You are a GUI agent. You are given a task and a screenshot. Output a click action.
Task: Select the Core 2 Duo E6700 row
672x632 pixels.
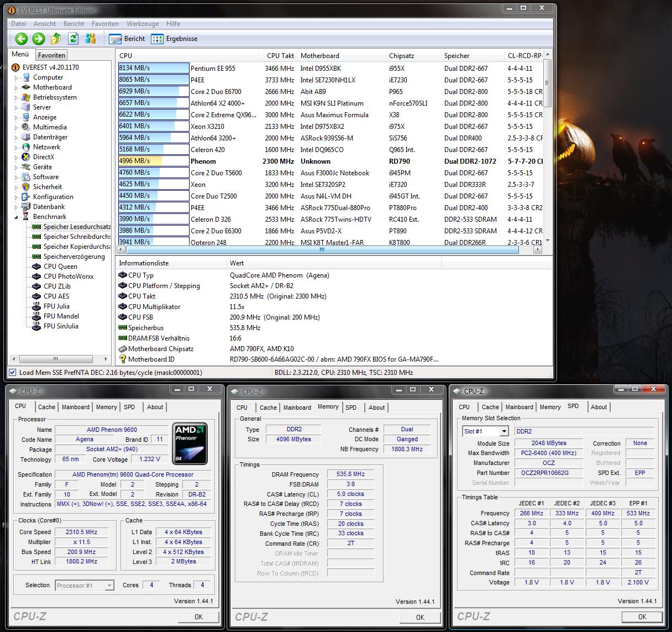330,91
